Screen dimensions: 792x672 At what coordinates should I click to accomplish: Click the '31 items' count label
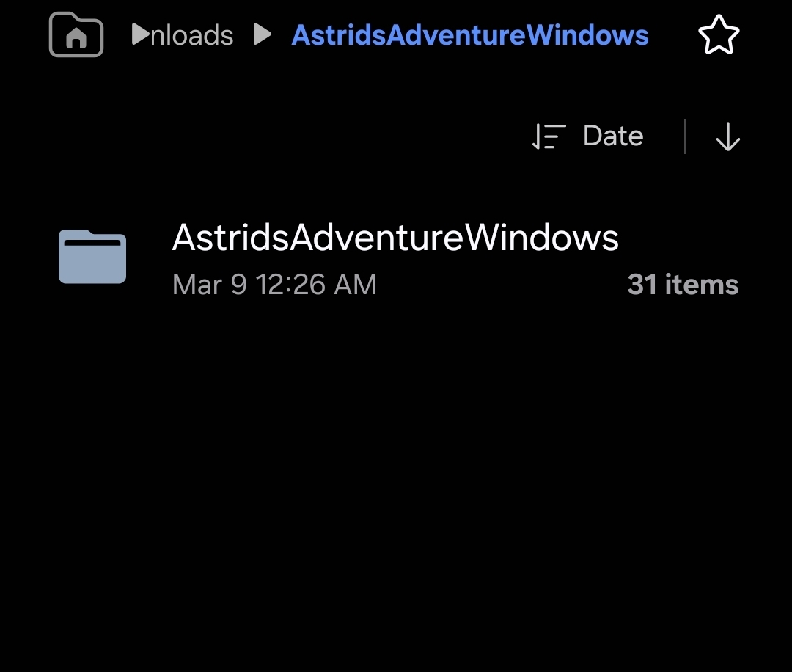click(683, 285)
